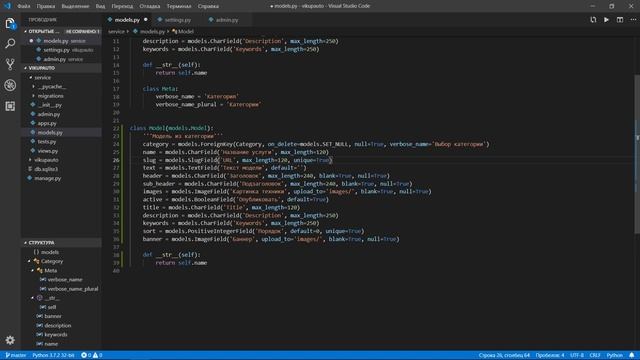Open the Файл menu
This screenshot has width=640, height=360.
(x=24, y=6)
